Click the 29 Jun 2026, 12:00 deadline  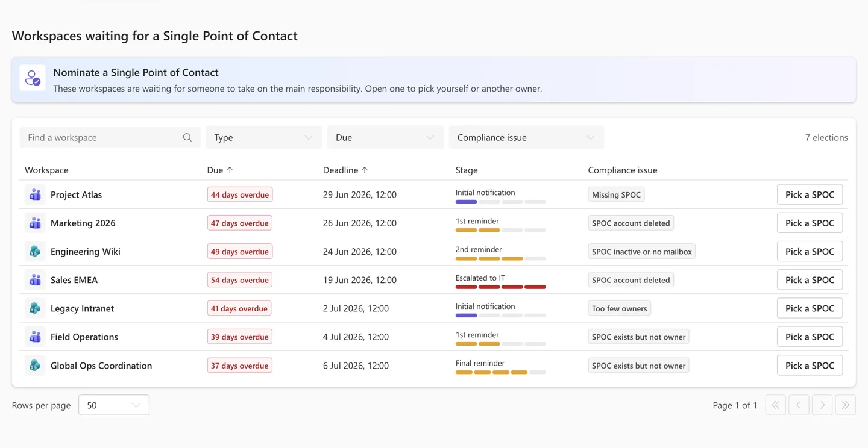click(x=360, y=194)
